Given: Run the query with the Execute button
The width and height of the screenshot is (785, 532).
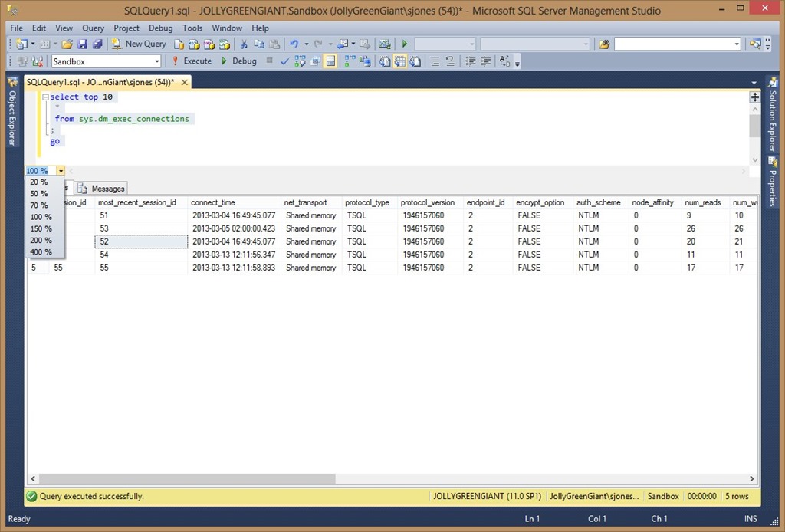Looking at the screenshot, I should (x=191, y=61).
